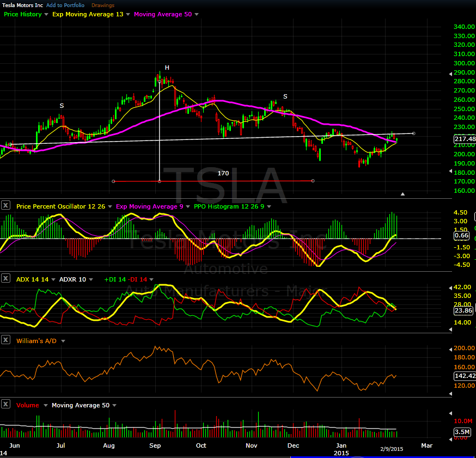
Task: Click the 2/9/2015 date label
Action: [392, 449]
